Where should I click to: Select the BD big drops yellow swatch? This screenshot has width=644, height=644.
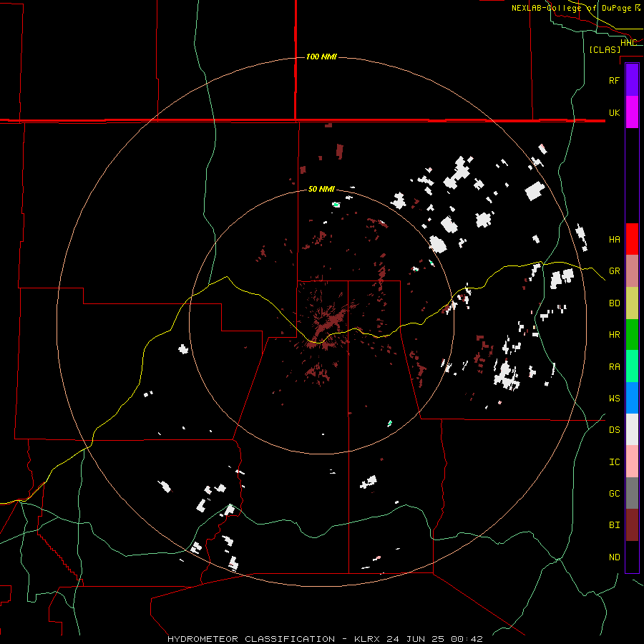(632, 303)
